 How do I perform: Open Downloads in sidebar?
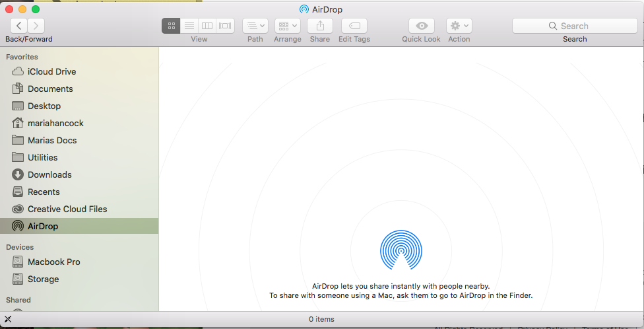point(79,175)
